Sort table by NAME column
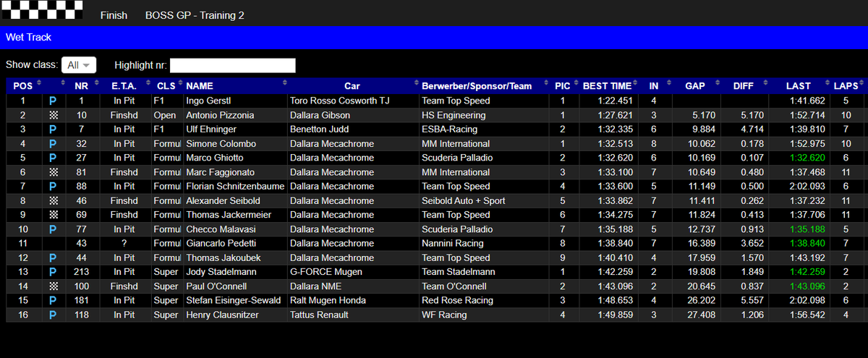The height and width of the screenshot is (358, 868). click(234, 86)
